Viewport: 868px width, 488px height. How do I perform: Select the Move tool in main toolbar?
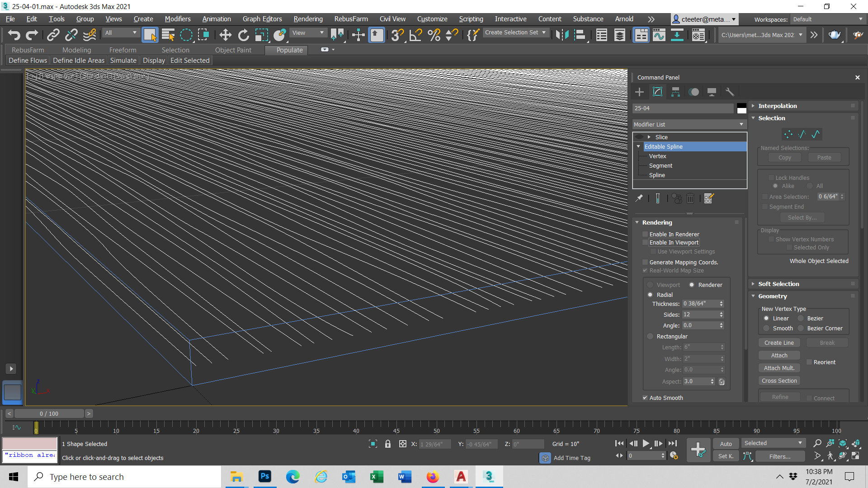point(225,35)
